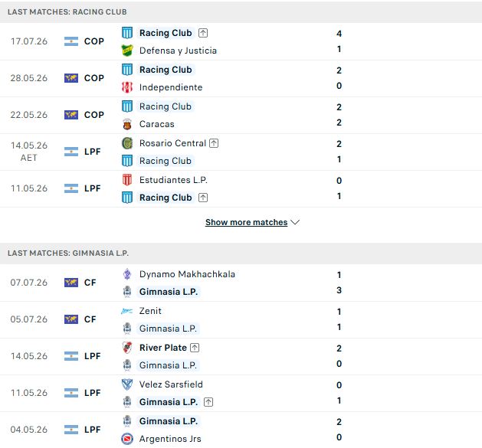Click the Velez Sarsfield crest icon
The width and height of the screenshot is (482, 448).
[127, 384]
